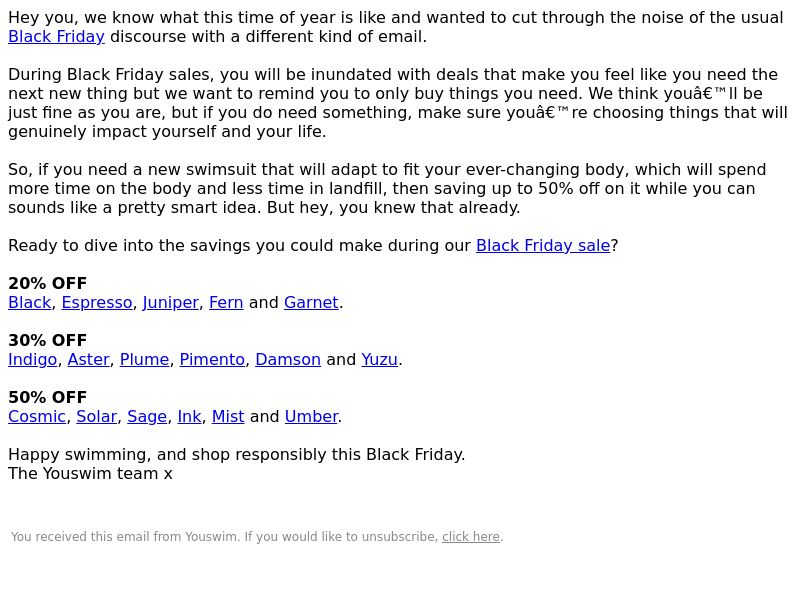Image resolution: width=800 pixels, height=600 pixels.
Task: Open the Ink color link
Action: click(189, 417)
